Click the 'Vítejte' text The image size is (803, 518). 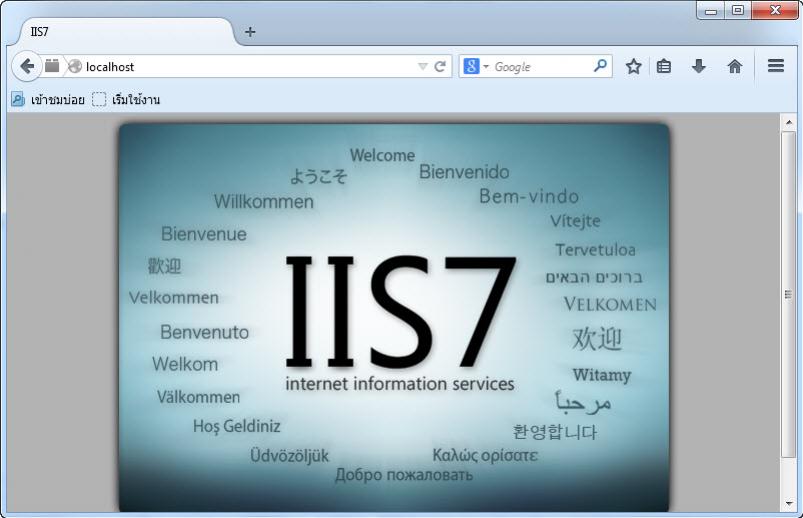575,221
